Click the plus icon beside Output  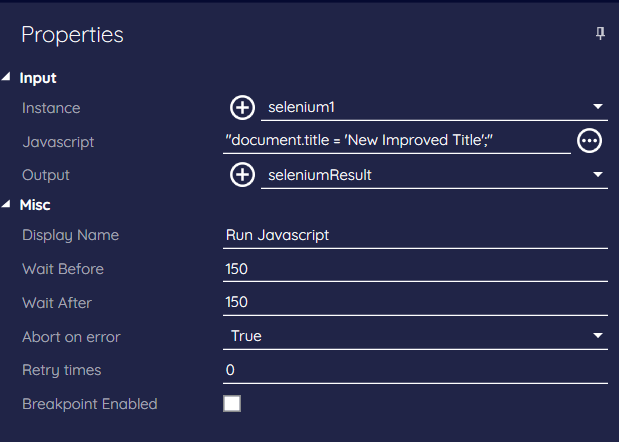click(x=242, y=175)
